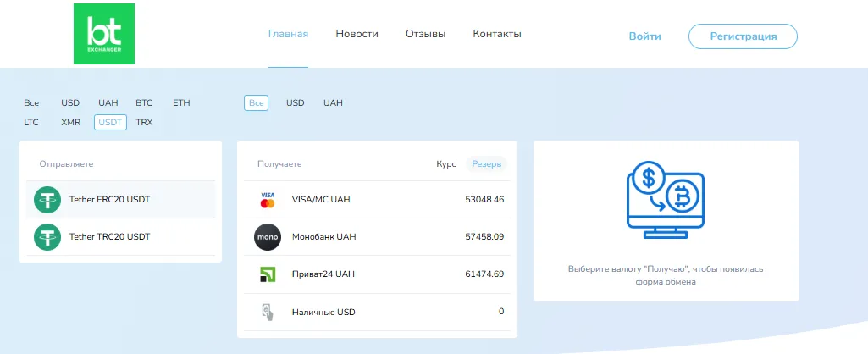Screen dimensions: 868x354
Task: Filter send currencies by ETH
Action: tap(181, 103)
